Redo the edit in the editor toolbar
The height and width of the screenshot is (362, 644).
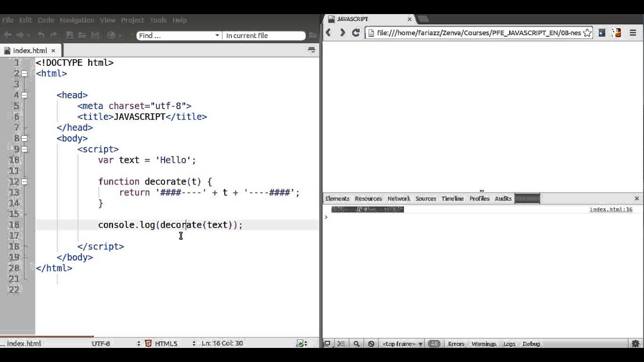pos(53,35)
